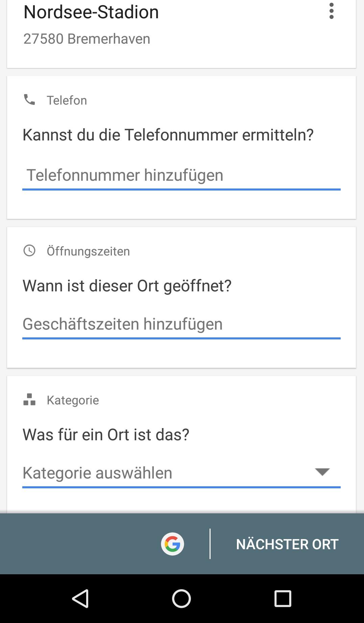This screenshot has width=364, height=623.
Task: Open the three-dot overflow menu
Action: (332, 11)
